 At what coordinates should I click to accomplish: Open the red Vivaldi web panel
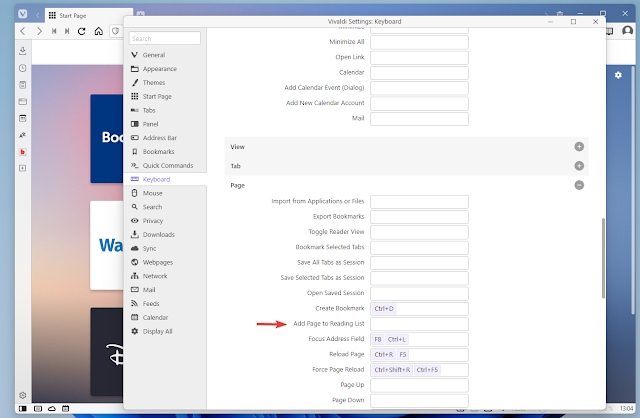click(23, 152)
